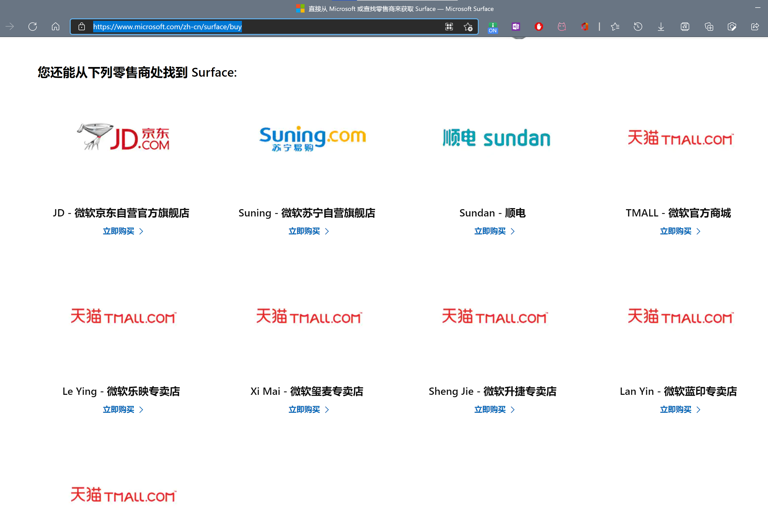Open the Downloads panel
This screenshot has width=768, height=532.
[661, 27]
